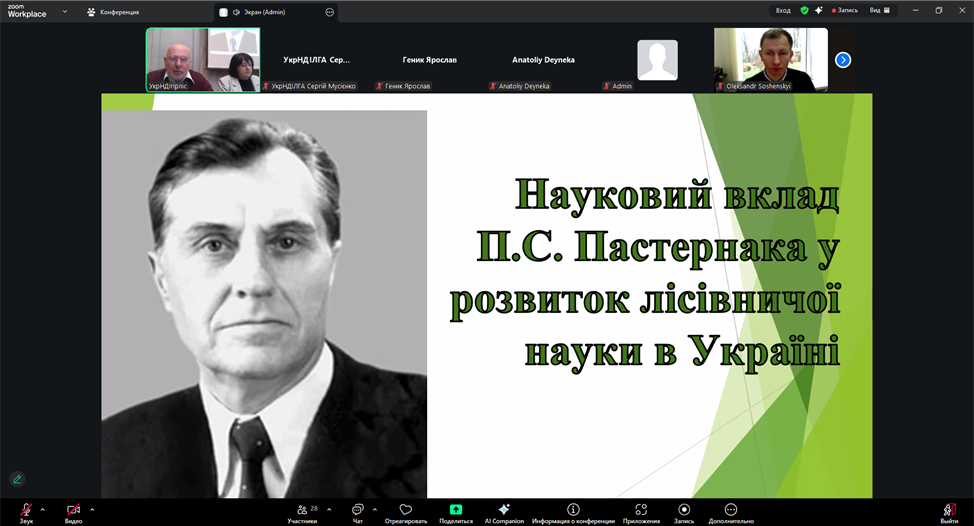Expand the Zoom Workplace dropdown chevron
The image size is (974, 526).
click(x=65, y=12)
